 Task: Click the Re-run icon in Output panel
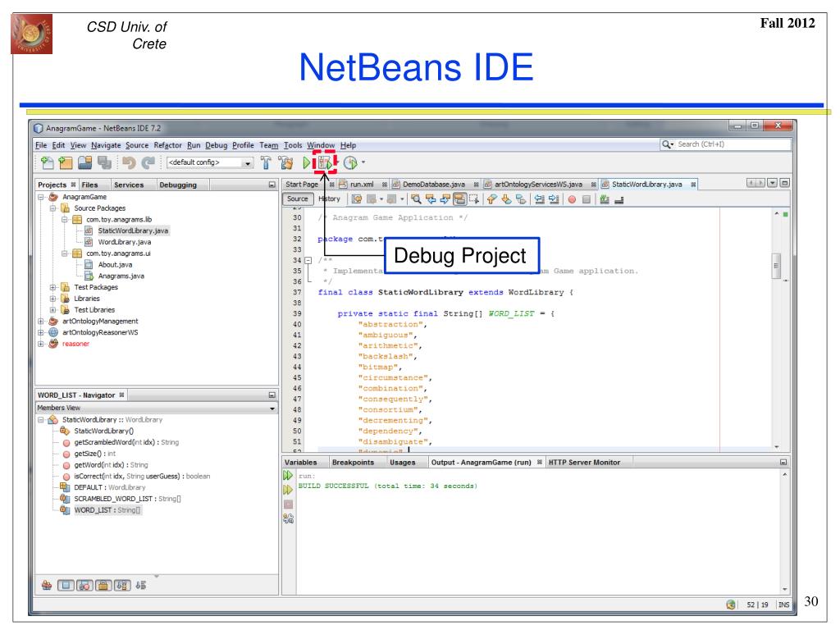(x=287, y=475)
